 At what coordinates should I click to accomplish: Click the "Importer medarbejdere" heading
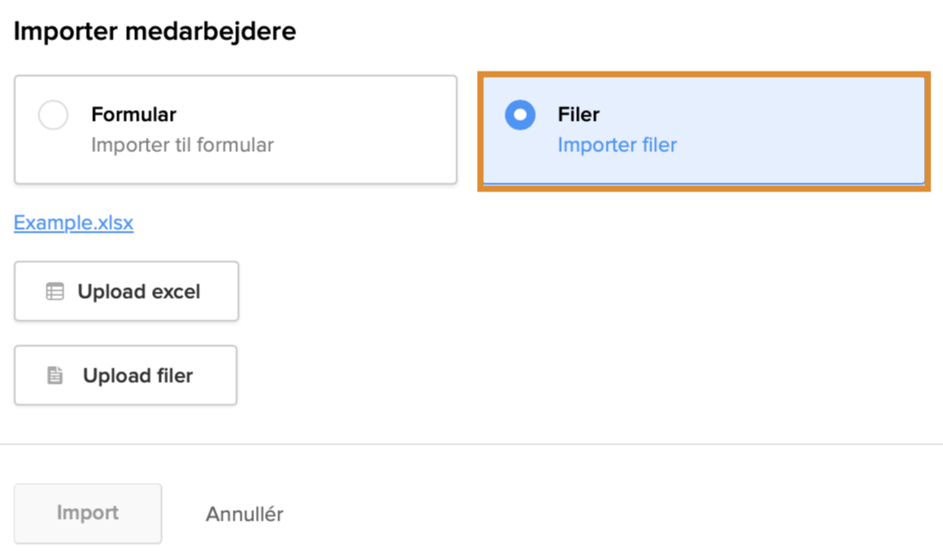point(155,32)
